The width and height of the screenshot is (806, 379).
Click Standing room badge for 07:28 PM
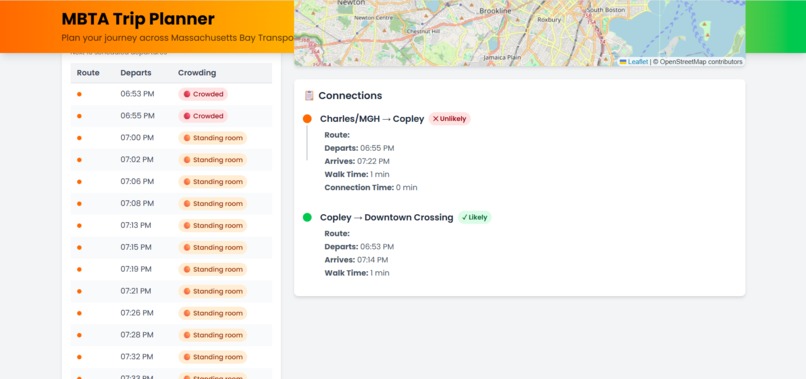pyautogui.click(x=212, y=335)
